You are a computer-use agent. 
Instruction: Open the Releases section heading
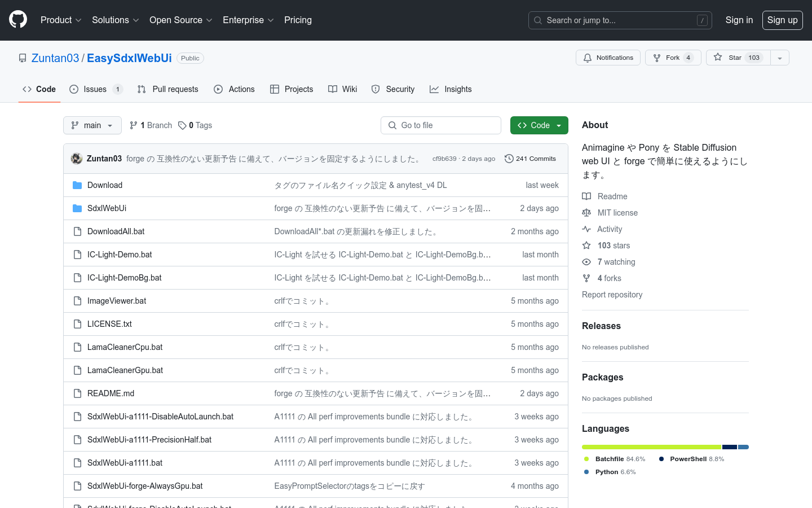click(601, 326)
